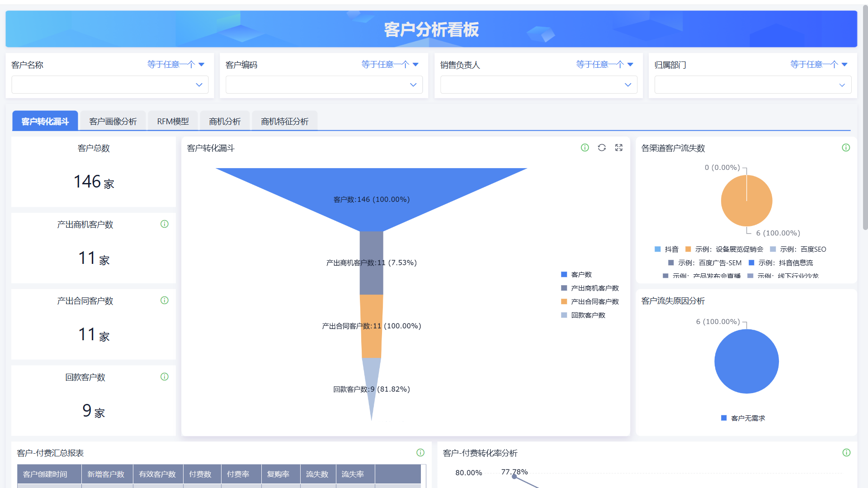Image resolution: width=868 pixels, height=488 pixels.
Task: Click info icon beside 产出合同客户数
Action: 165,300
